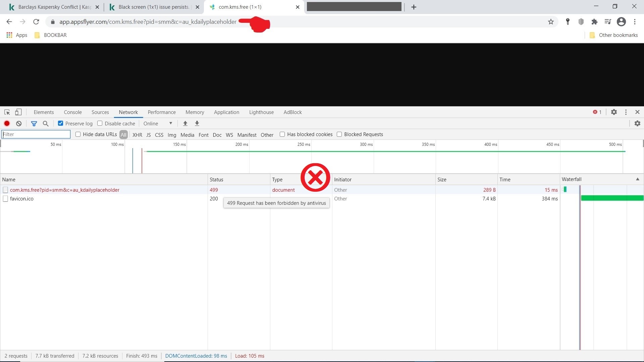The height and width of the screenshot is (362, 644).
Task: Open network search magnifier icon
Action: pos(46,123)
